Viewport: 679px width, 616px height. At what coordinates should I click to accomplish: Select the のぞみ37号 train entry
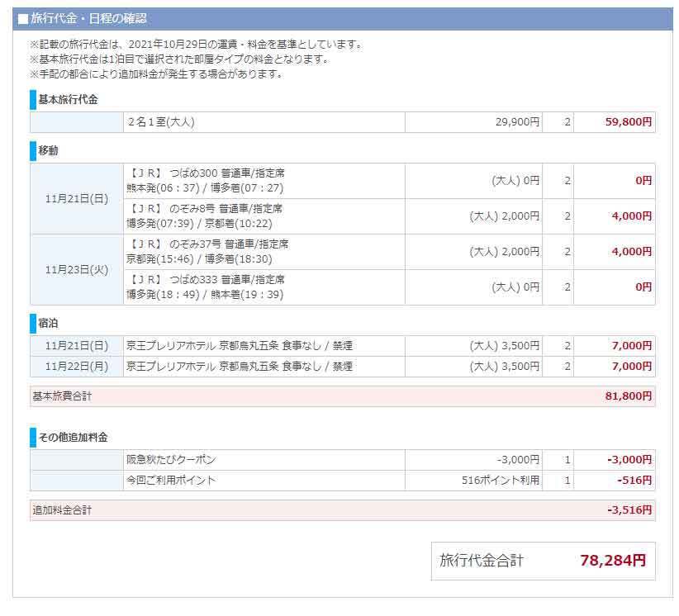point(207,252)
